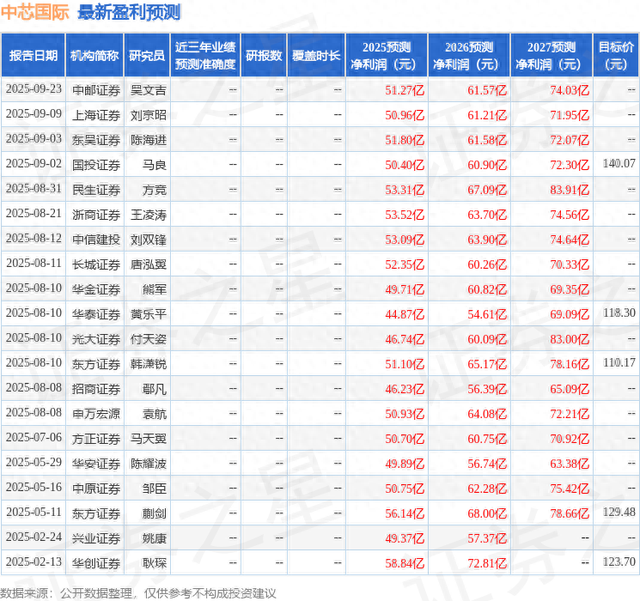The image size is (640, 601).
Task: Select the 上海证券 institution cell
Action: coord(96,115)
